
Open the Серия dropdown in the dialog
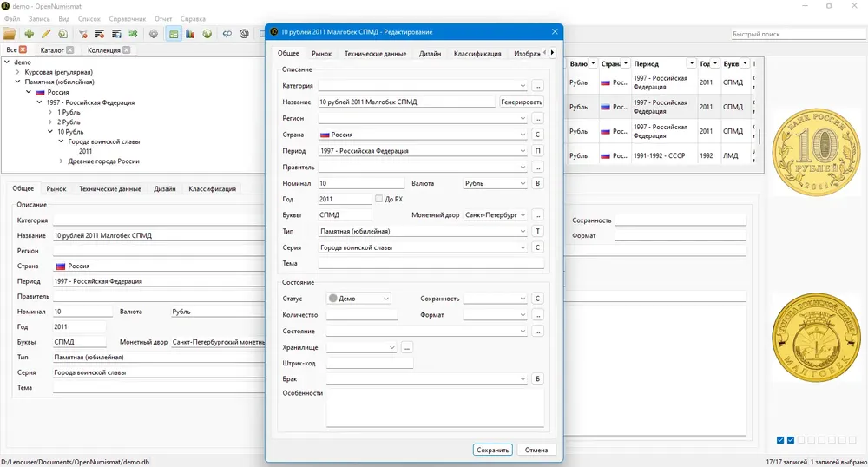click(523, 247)
